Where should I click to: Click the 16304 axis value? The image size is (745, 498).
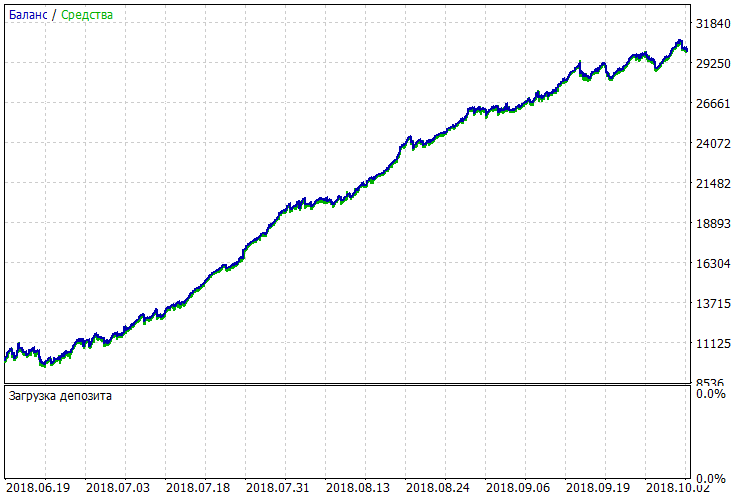pyautogui.click(x=714, y=264)
